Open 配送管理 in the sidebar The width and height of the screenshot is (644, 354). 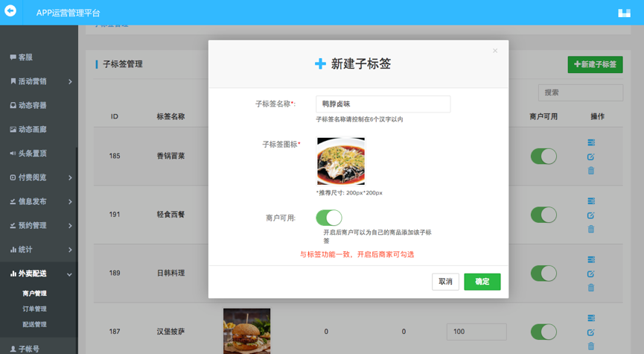click(34, 325)
